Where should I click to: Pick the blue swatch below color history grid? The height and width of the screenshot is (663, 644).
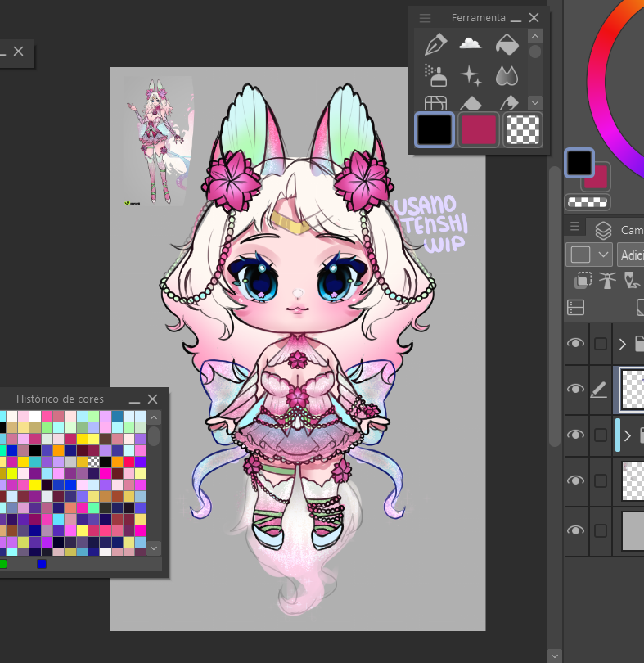[42, 564]
